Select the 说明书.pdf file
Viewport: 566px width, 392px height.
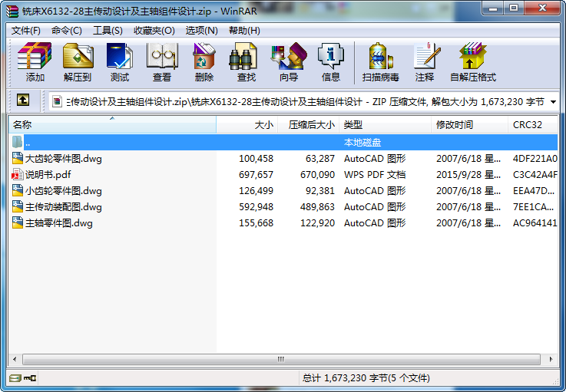[48, 175]
